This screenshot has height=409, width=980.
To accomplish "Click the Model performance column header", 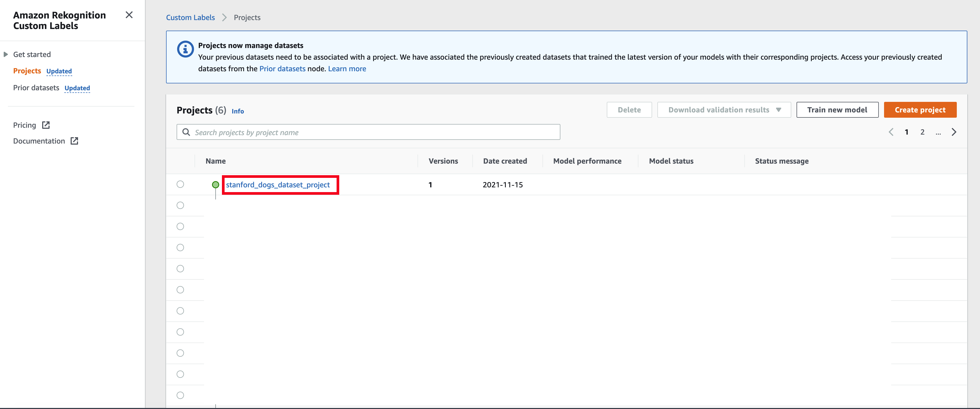I will pos(587,161).
